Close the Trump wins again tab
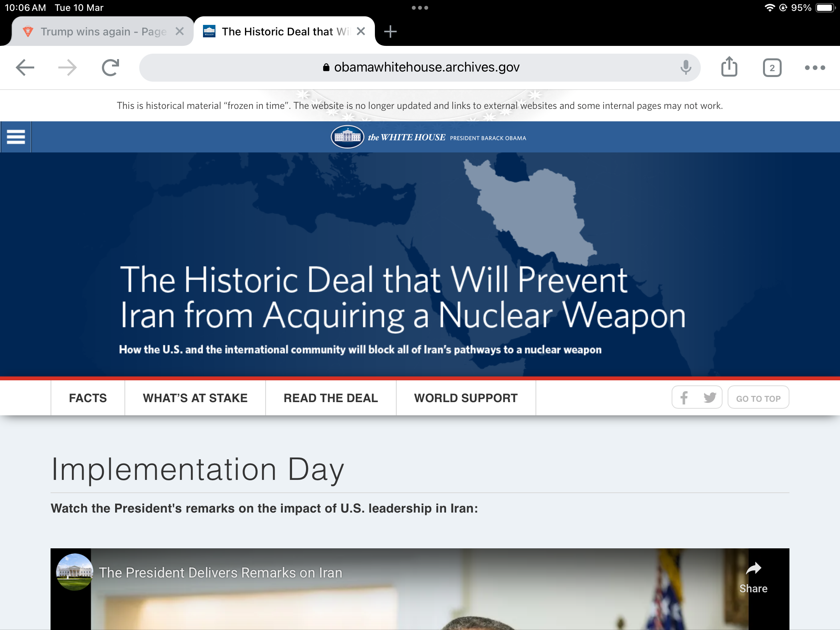Image resolution: width=840 pixels, height=630 pixels. click(179, 31)
